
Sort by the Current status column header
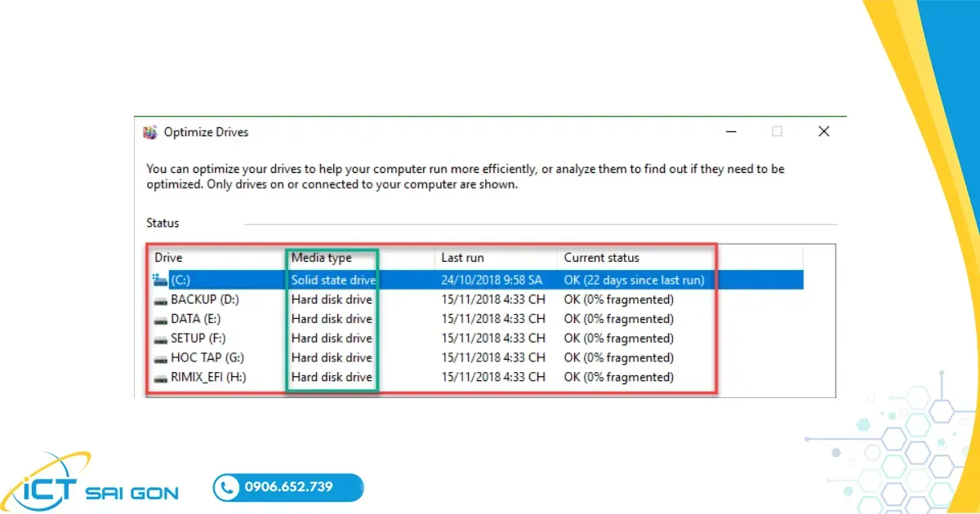601,258
